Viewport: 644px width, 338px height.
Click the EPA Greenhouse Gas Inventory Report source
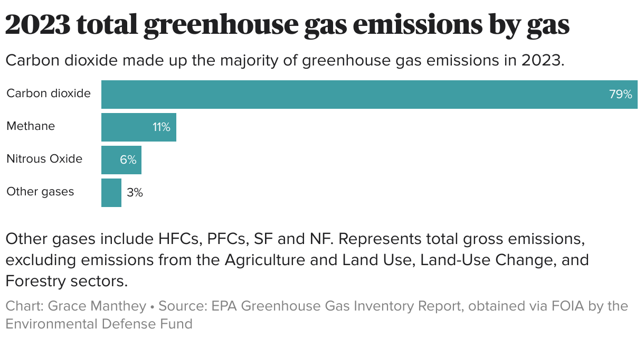(338, 306)
